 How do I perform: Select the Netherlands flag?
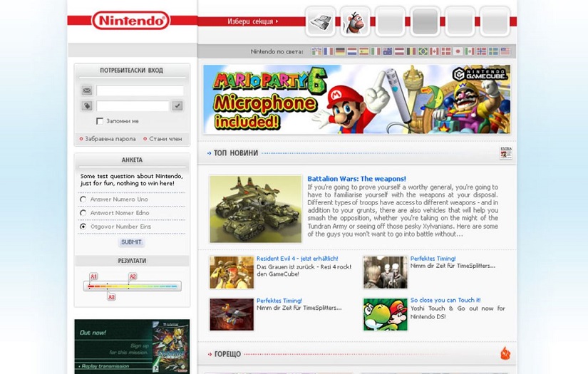tap(352, 51)
